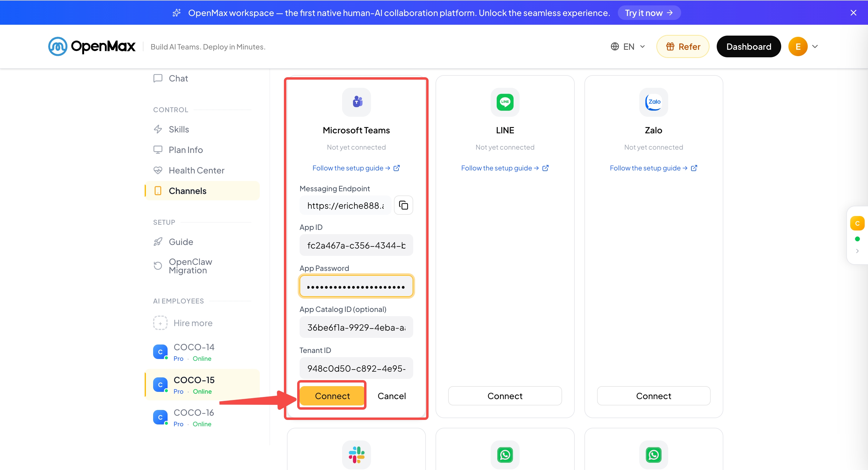Viewport: 868px width, 470px height.
Task: Click the E user avatar
Action: pyautogui.click(x=797, y=46)
